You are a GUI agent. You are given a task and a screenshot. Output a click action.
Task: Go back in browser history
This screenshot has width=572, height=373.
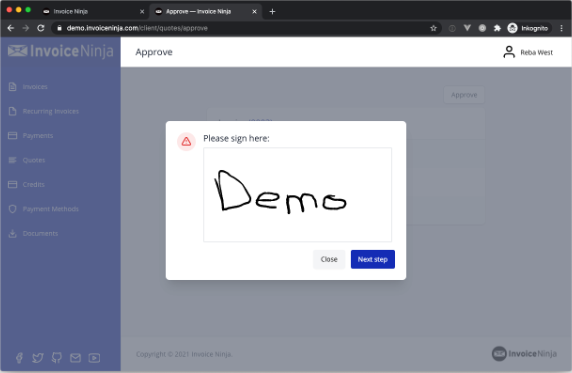pyautogui.click(x=11, y=28)
